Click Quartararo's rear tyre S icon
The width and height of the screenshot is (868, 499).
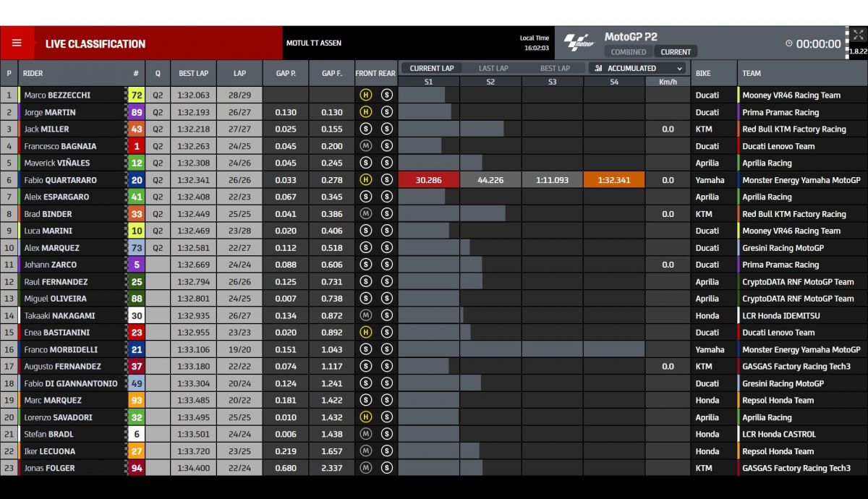[386, 180]
